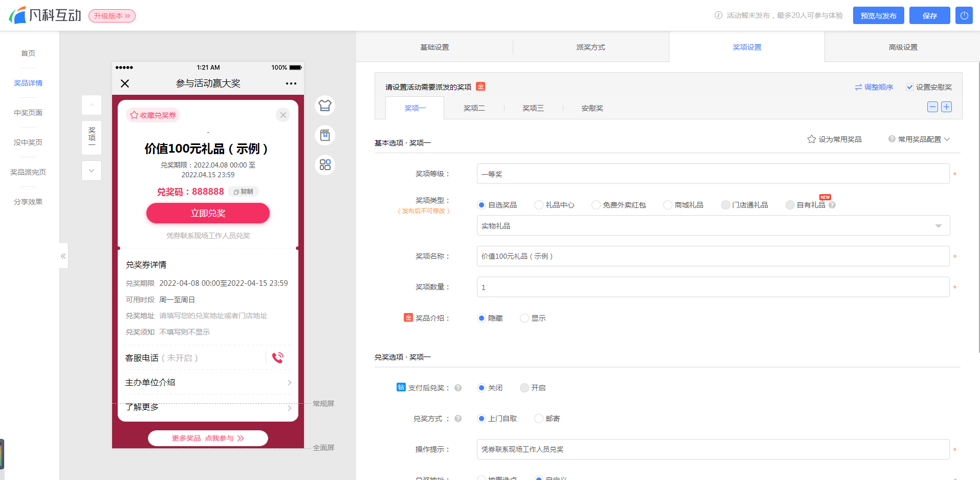Open the four-squares components icon beside preview
This screenshot has height=480, width=980.
coord(325,165)
